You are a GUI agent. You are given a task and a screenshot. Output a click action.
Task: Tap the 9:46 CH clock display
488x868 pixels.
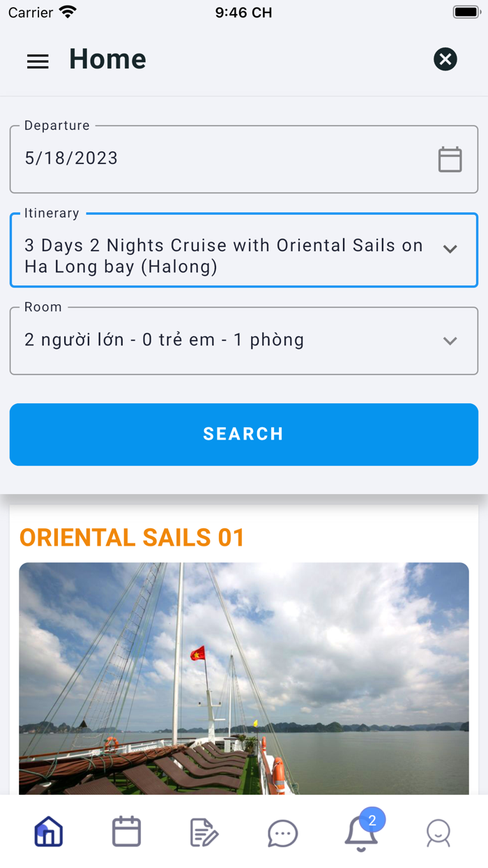click(243, 11)
